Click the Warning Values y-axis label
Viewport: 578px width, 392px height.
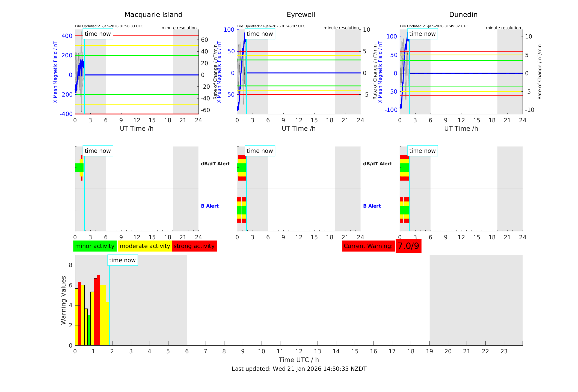point(63,300)
